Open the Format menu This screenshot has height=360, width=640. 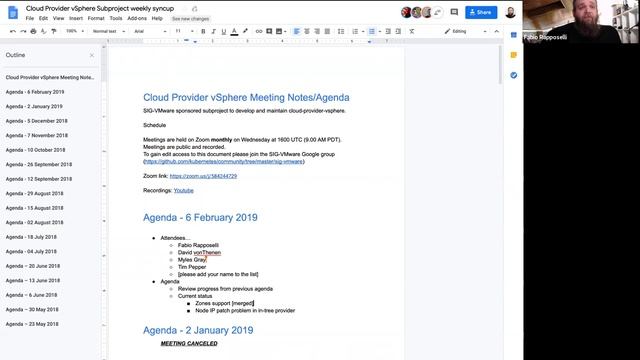tap(96, 18)
